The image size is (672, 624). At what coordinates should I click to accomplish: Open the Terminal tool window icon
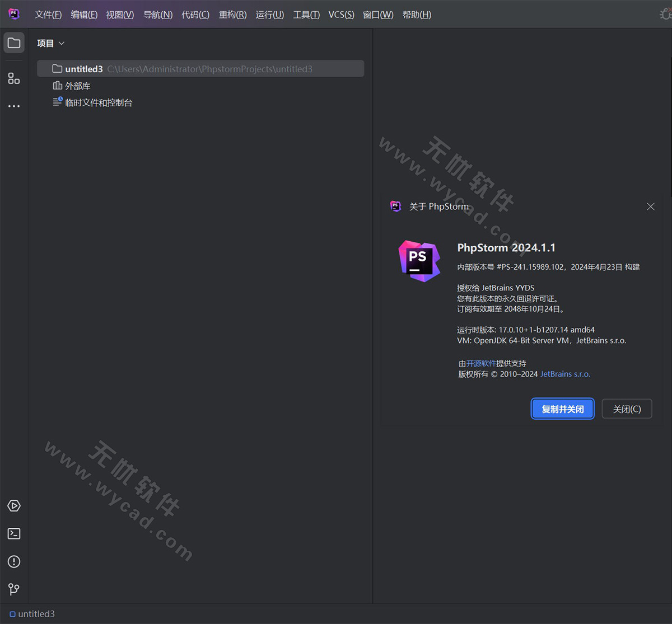tap(13, 533)
